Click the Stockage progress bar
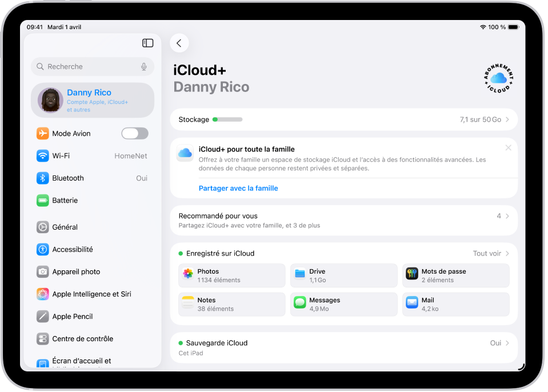This screenshot has width=548, height=392. pos(226,119)
